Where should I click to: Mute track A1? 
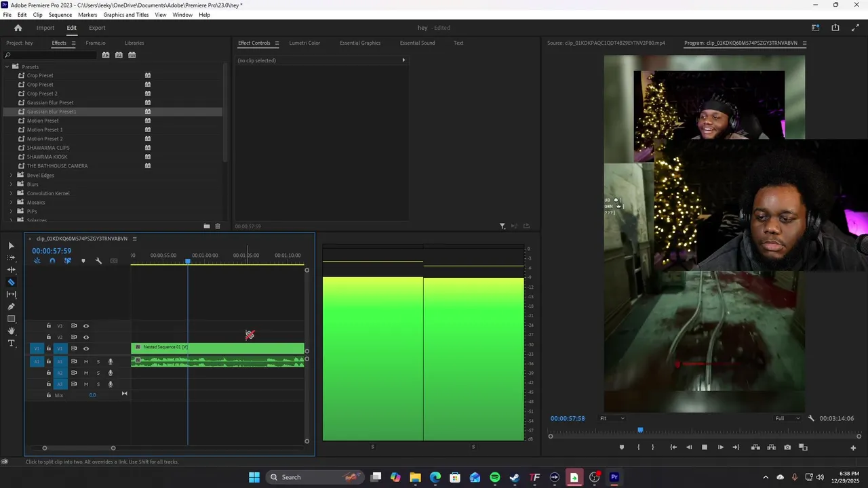coord(86,362)
